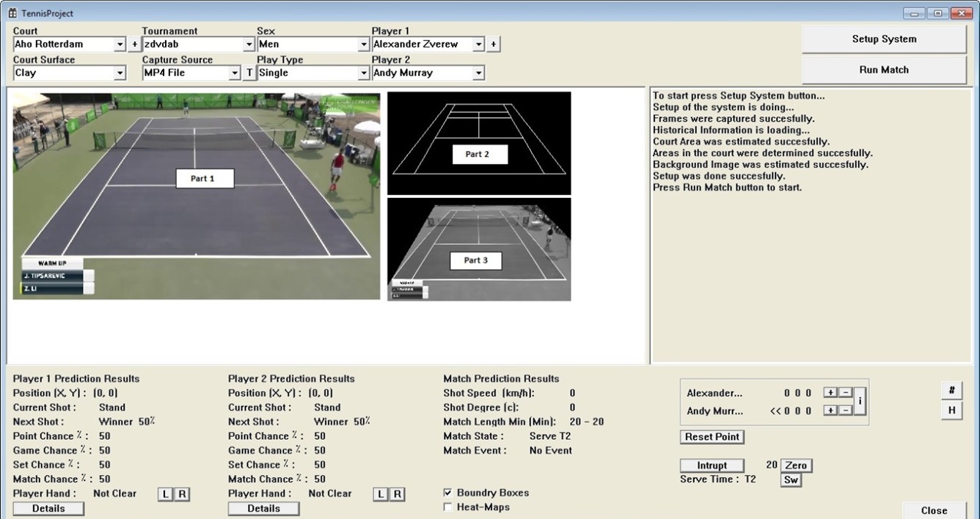Reset serve timer with the Zero button
The height and width of the screenshot is (519, 980).
(x=795, y=465)
